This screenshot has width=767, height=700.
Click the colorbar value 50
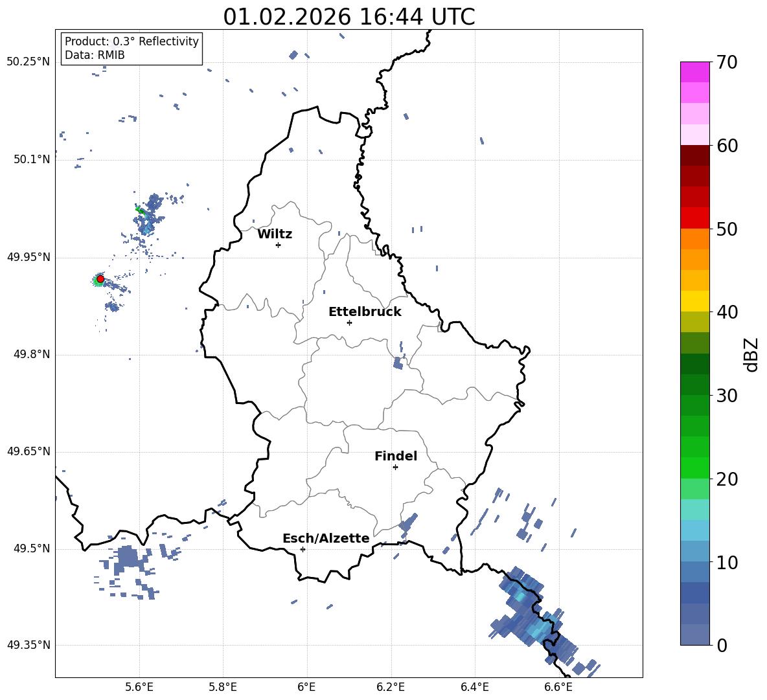click(x=727, y=229)
